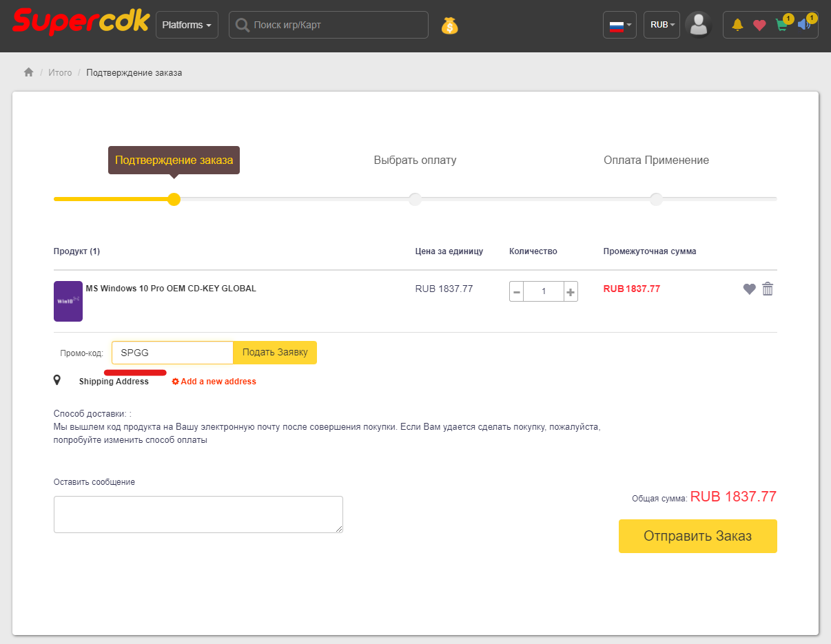
Task: Click Add a new address link
Action: click(x=214, y=382)
